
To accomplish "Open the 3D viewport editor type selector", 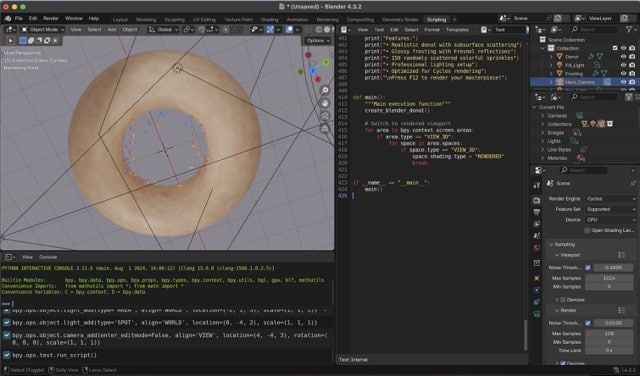I will [x=11, y=29].
